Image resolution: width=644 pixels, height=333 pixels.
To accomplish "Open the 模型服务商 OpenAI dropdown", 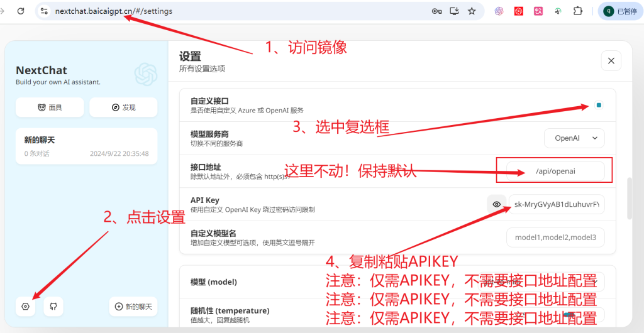I will tap(574, 138).
